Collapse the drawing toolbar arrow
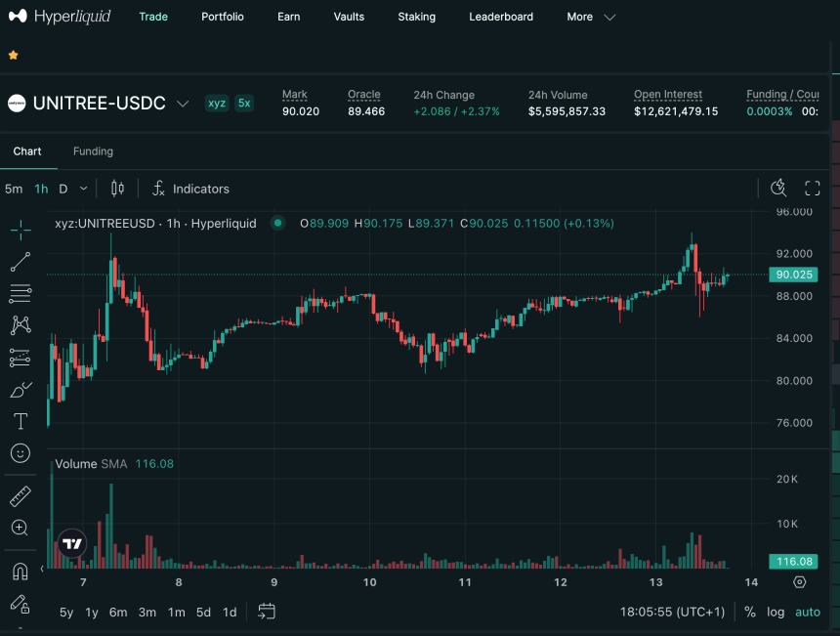840x636 pixels. [42, 569]
